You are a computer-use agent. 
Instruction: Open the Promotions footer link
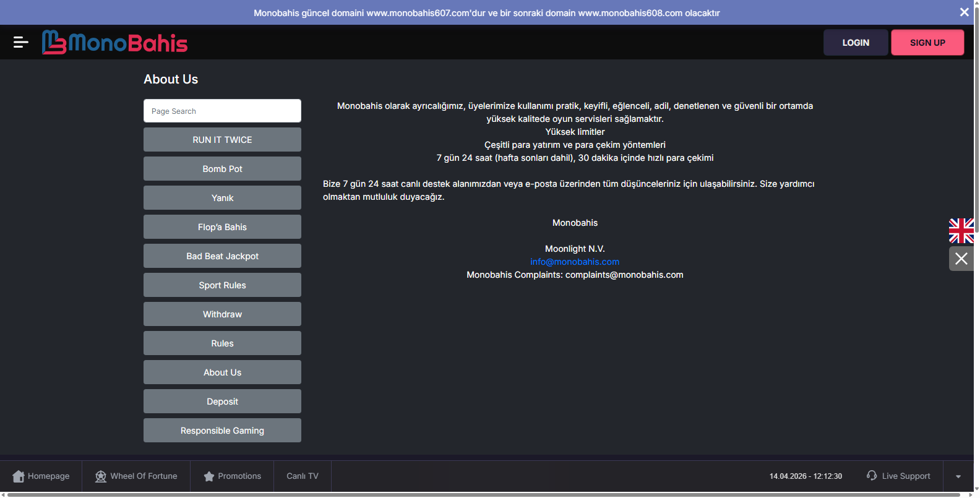(232, 476)
